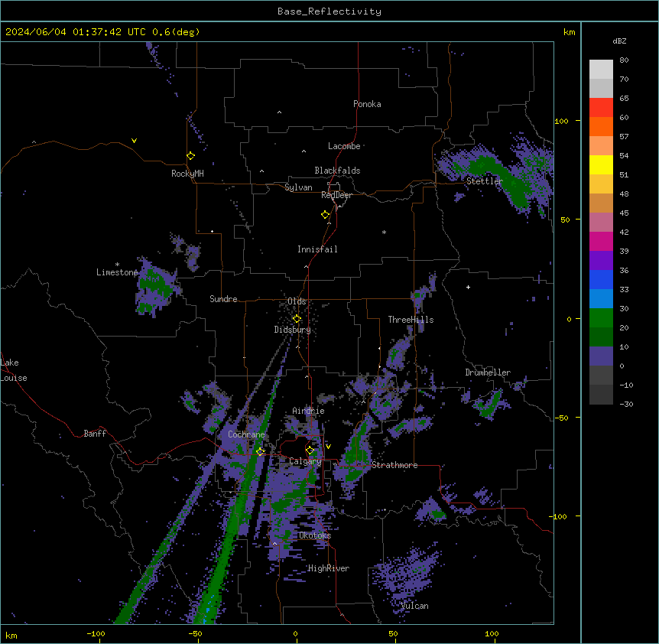Click the HighRiver label
659x644 pixels.
click(x=329, y=568)
